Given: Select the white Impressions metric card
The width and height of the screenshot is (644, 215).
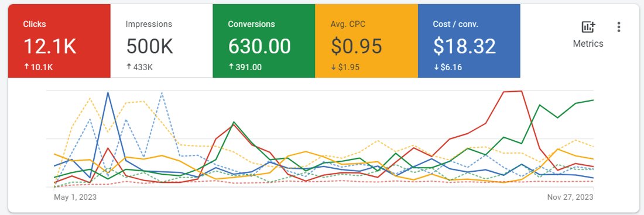Looking at the screenshot, I should coord(162,41).
